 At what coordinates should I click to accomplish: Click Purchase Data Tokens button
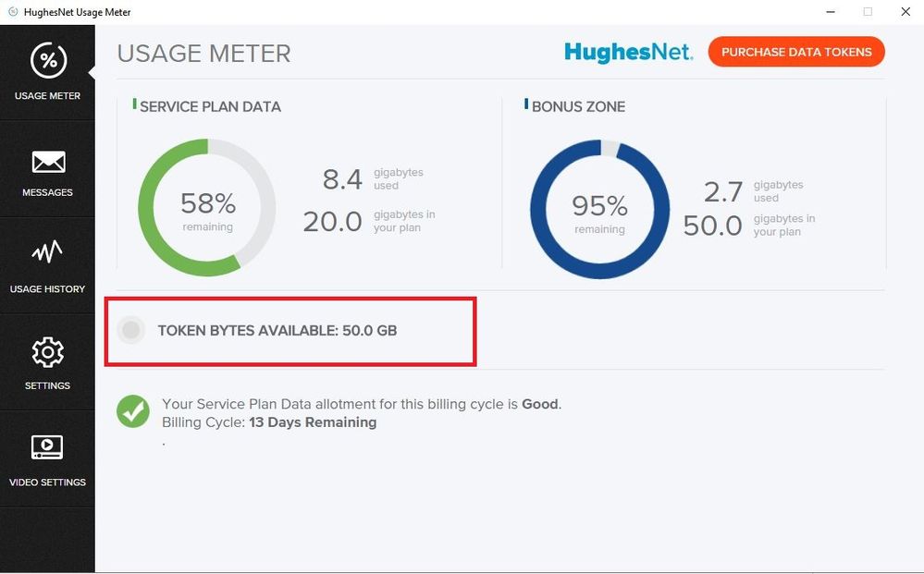point(796,53)
